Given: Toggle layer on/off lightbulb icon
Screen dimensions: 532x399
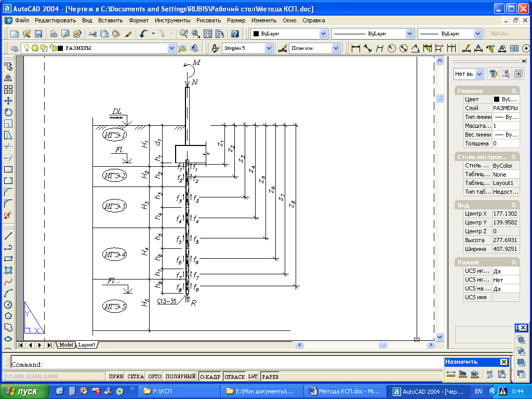Looking at the screenshot, I should (x=26, y=48).
